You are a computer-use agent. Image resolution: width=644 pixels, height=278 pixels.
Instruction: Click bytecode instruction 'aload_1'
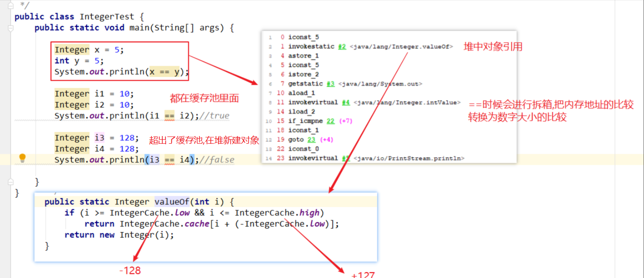[x=302, y=93]
